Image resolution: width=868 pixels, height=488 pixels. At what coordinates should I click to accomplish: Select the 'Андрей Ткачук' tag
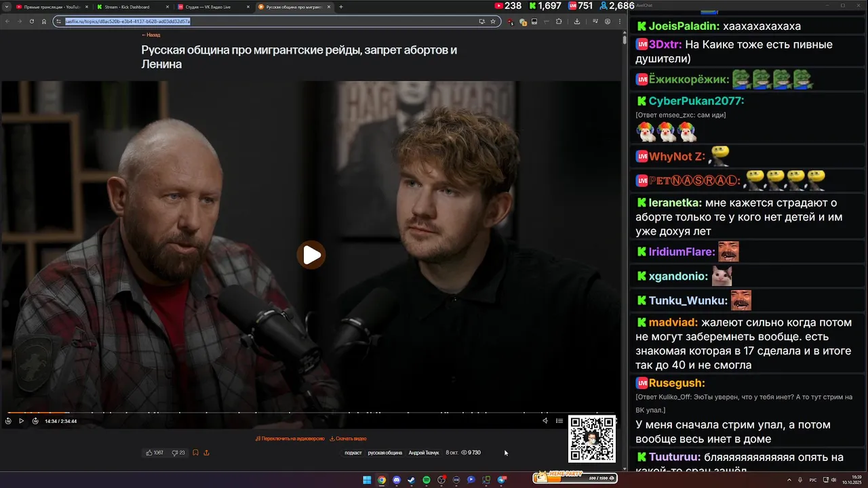point(424,453)
